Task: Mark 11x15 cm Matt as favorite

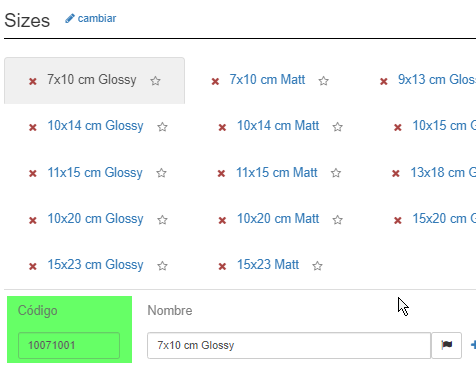Action: [336, 173]
